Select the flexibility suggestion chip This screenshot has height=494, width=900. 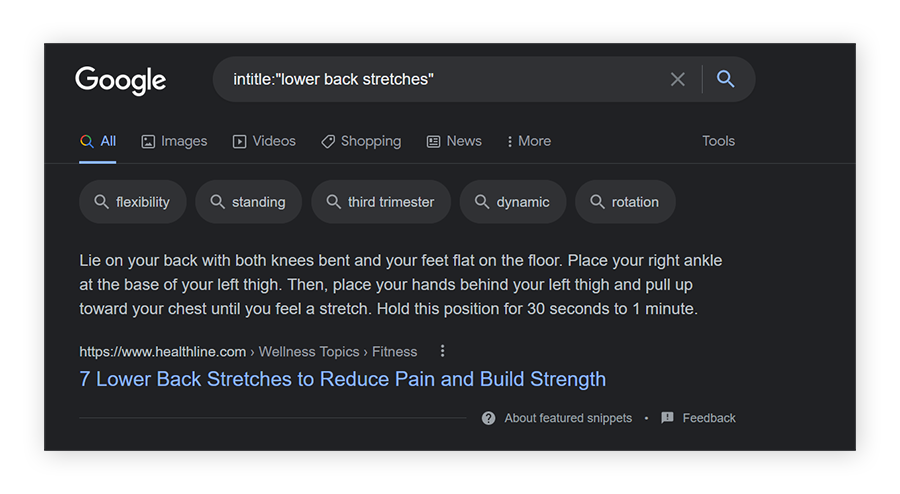(132, 202)
